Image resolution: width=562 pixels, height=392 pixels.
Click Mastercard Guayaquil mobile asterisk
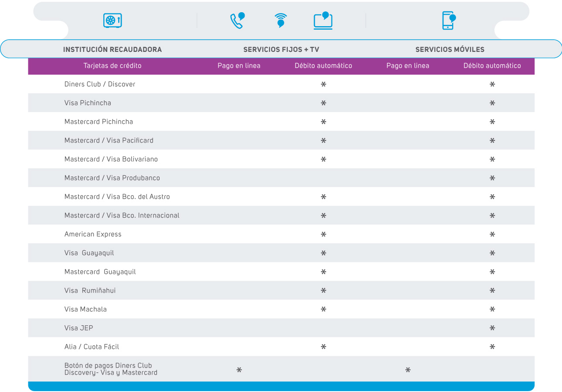(492, 272)
